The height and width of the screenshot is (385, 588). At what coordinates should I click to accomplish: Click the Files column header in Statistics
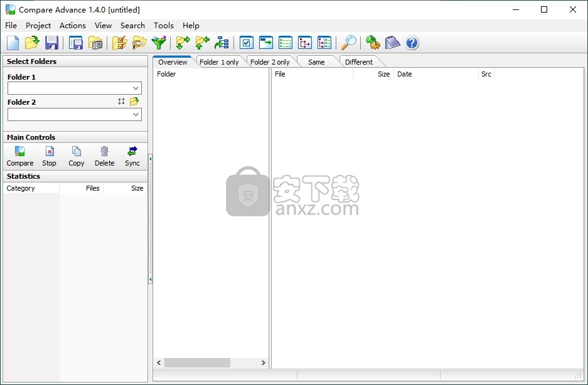pos(82,188)
